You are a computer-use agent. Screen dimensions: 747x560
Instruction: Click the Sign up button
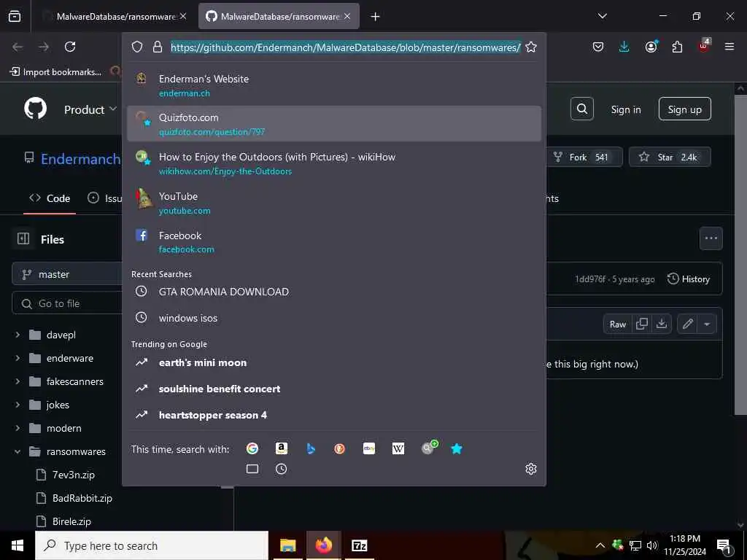coord(684,109)
